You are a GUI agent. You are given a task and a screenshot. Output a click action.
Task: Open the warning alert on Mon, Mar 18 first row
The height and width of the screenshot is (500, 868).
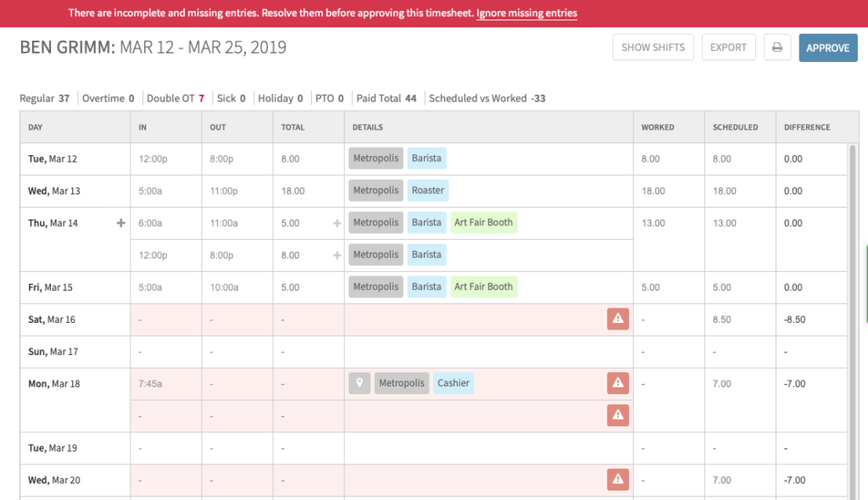(x=617, y=383)
